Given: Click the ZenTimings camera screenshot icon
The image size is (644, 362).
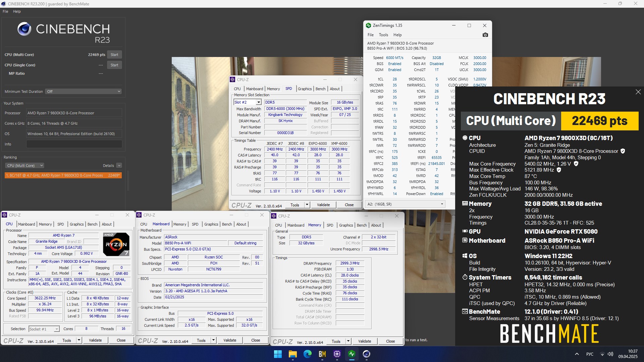Looking at the screenshot, I should pos(485,35).
